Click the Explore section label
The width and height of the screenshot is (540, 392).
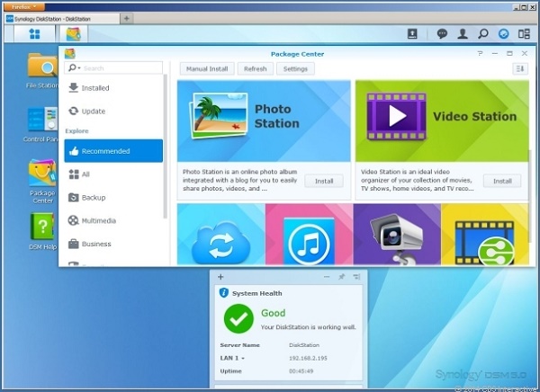coord(76,131)
